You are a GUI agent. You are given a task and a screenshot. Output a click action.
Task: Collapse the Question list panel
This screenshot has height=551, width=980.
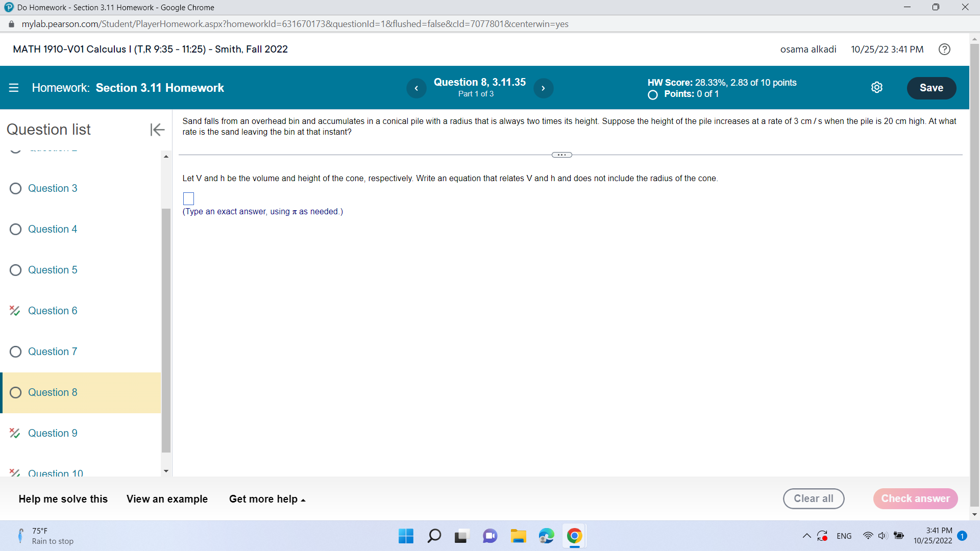pyautogui.click(x=157, y=130)
